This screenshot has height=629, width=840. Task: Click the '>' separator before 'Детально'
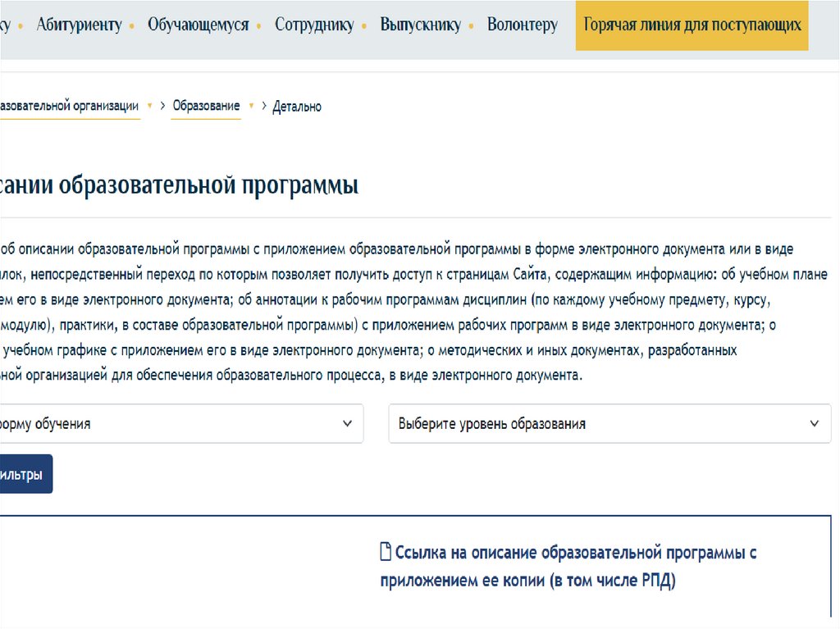click(x=263, y=106)
